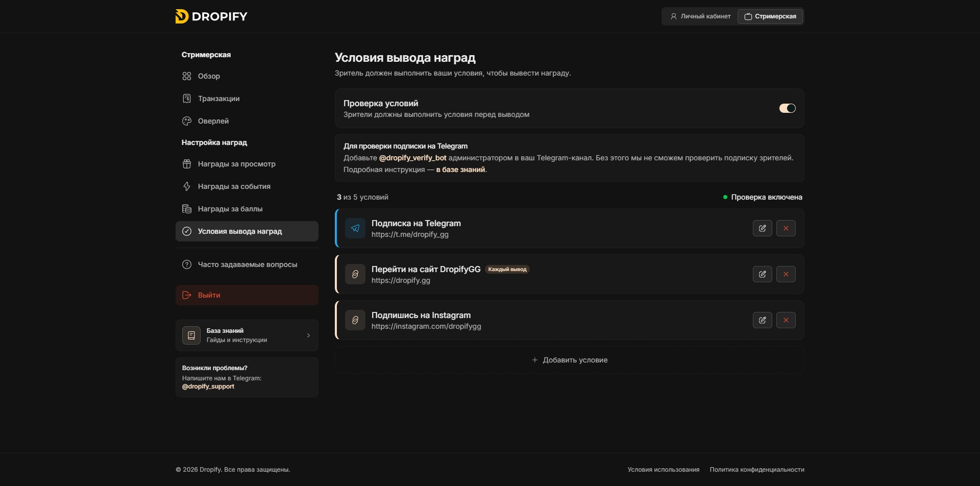The height and width of the screenshot is (486, 980).
Task: Click the gift icon for Награды за просмотр
Action: [187, 164]
